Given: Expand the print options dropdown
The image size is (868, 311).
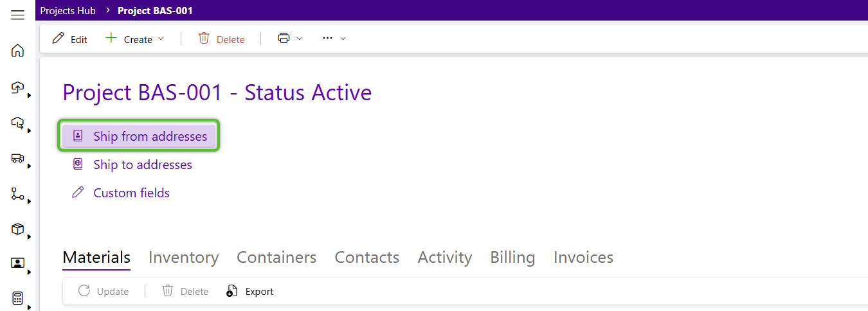Looking at the screenshot, I should point(289,39).
